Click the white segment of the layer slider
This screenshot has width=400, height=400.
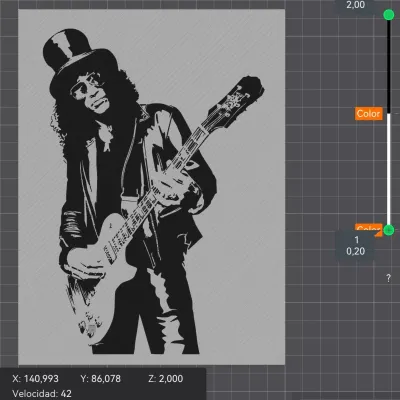tap(389, 169)
